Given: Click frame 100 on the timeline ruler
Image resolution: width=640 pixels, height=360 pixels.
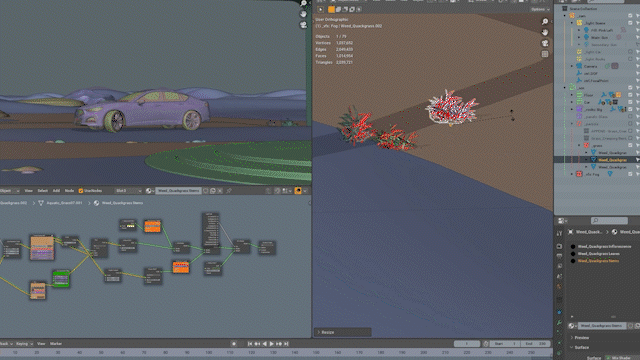Looking at the screenshot, I should 209,353.
